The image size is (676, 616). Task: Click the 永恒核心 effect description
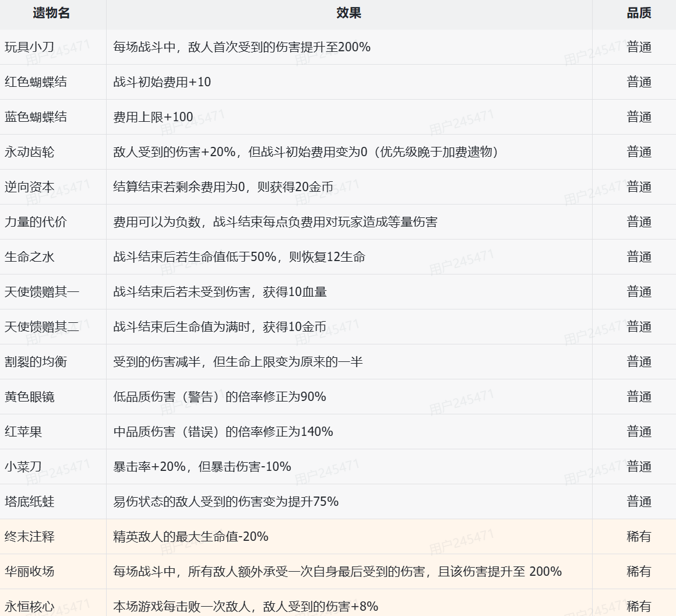pos(246,606)
